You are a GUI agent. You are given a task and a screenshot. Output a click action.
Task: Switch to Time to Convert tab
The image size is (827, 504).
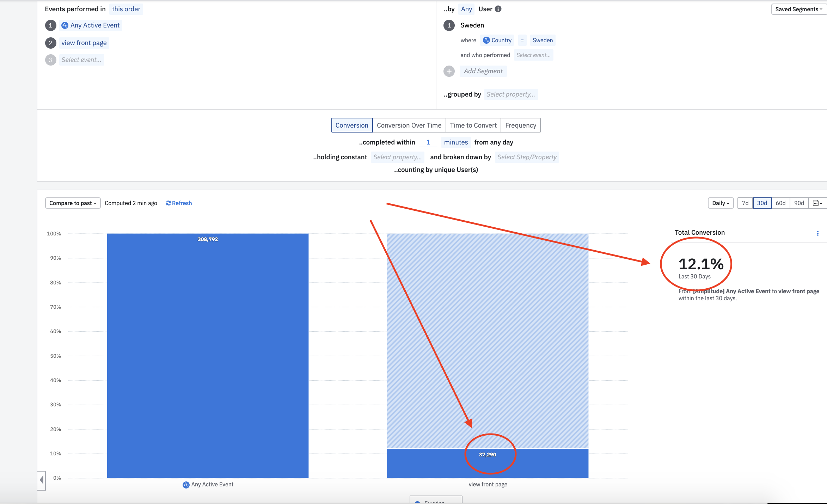(473, 125)
